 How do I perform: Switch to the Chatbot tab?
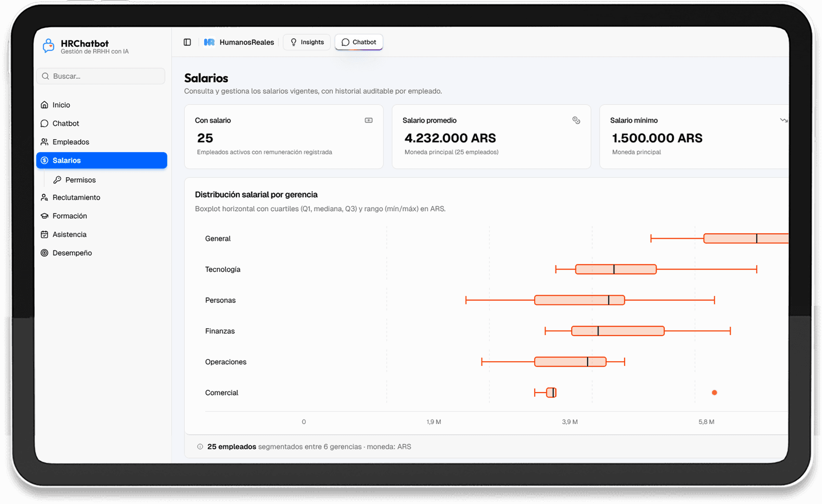click(x=359, y=42)
